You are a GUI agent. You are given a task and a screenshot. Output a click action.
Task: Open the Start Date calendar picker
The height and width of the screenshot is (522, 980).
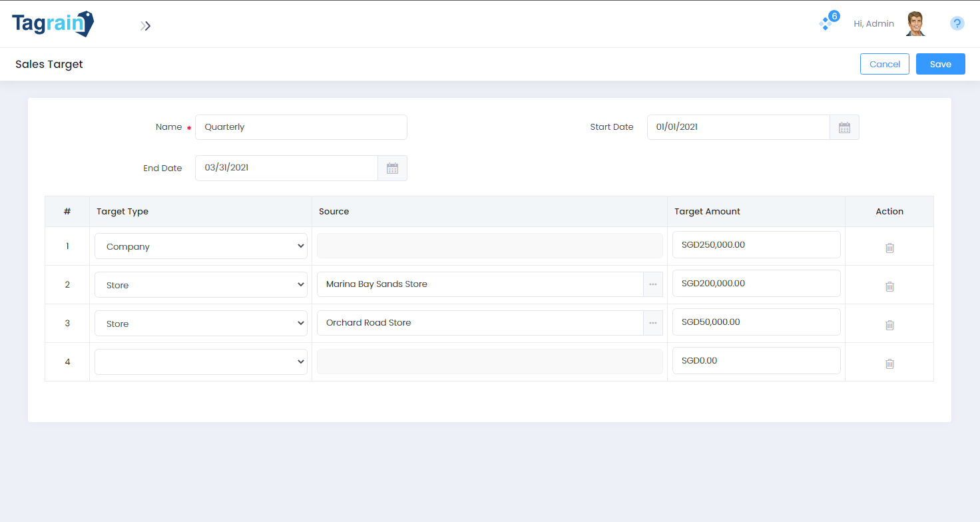point(844,127)
